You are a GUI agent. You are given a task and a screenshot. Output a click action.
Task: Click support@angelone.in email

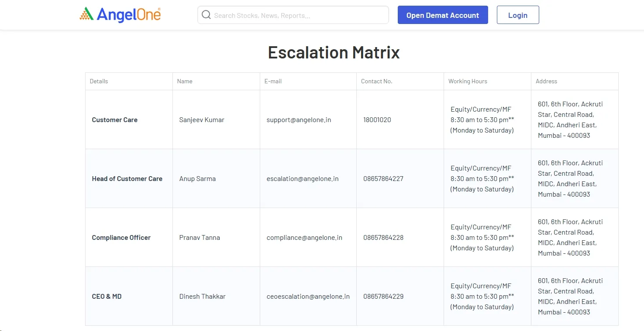pyautogui.click(x=299, y=120)
